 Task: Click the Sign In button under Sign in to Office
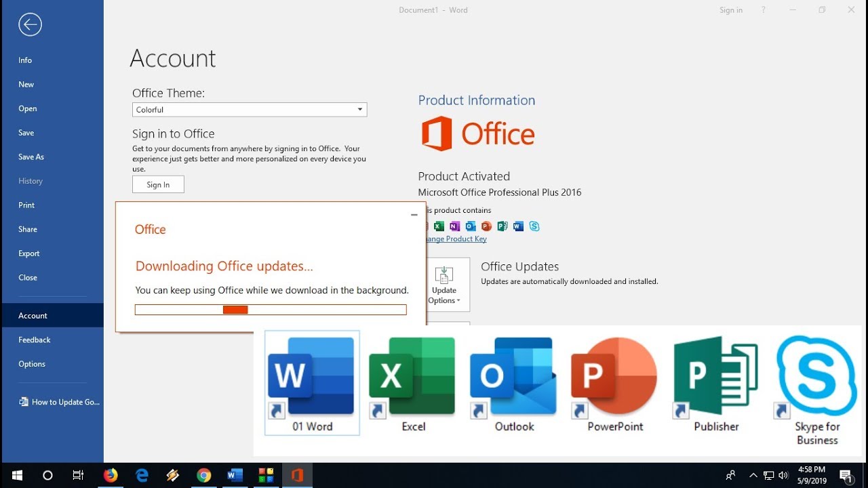coord(158,184)
